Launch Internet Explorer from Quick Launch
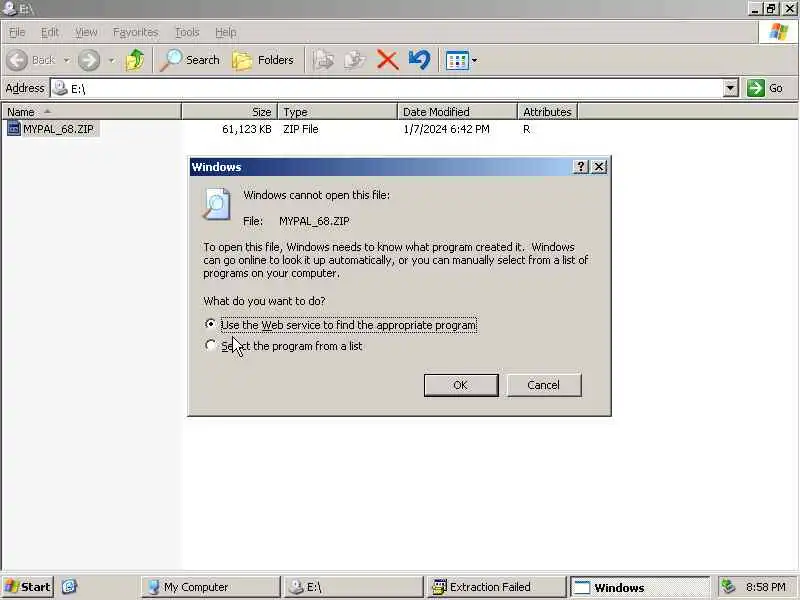 69,587
